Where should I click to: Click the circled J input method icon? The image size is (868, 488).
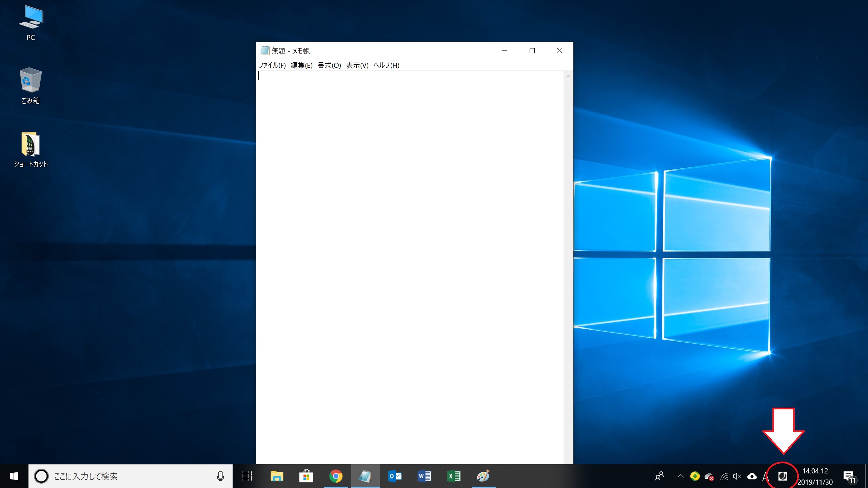pyautogui.click(x=783, y=476)
